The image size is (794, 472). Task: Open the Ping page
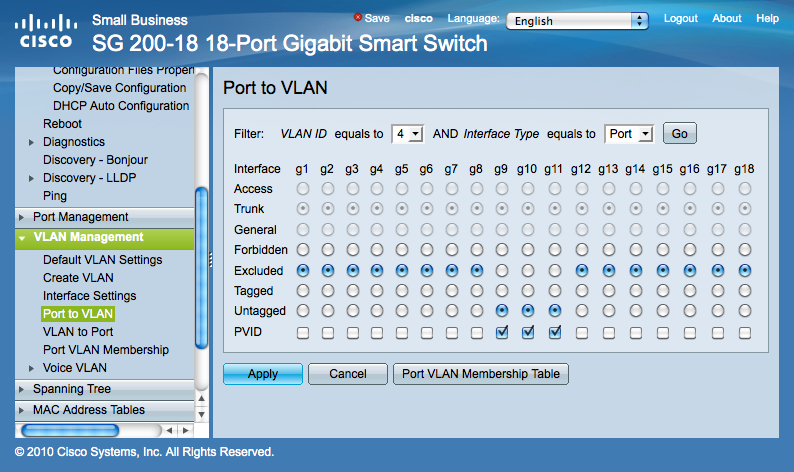[55, 195]
